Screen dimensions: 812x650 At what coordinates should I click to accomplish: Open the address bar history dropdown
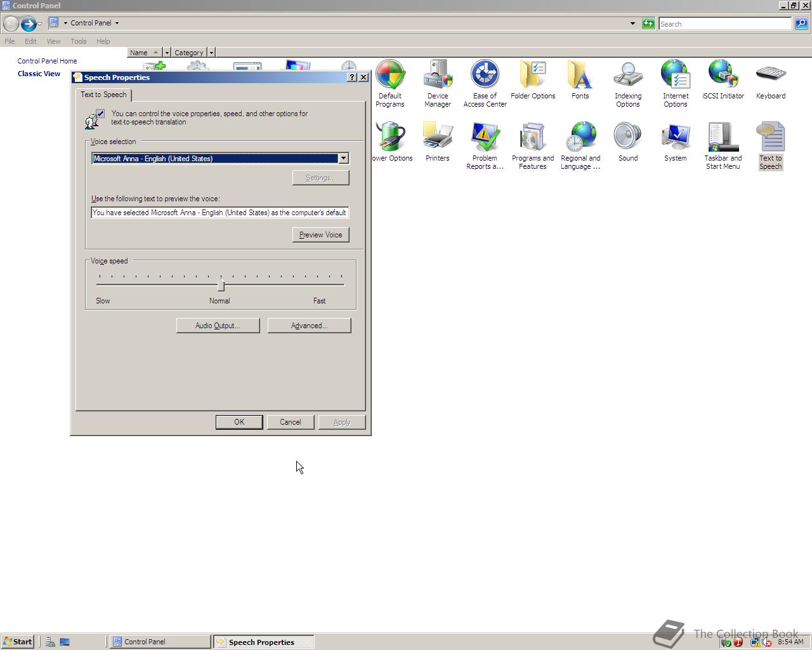(x=632, y=23)
